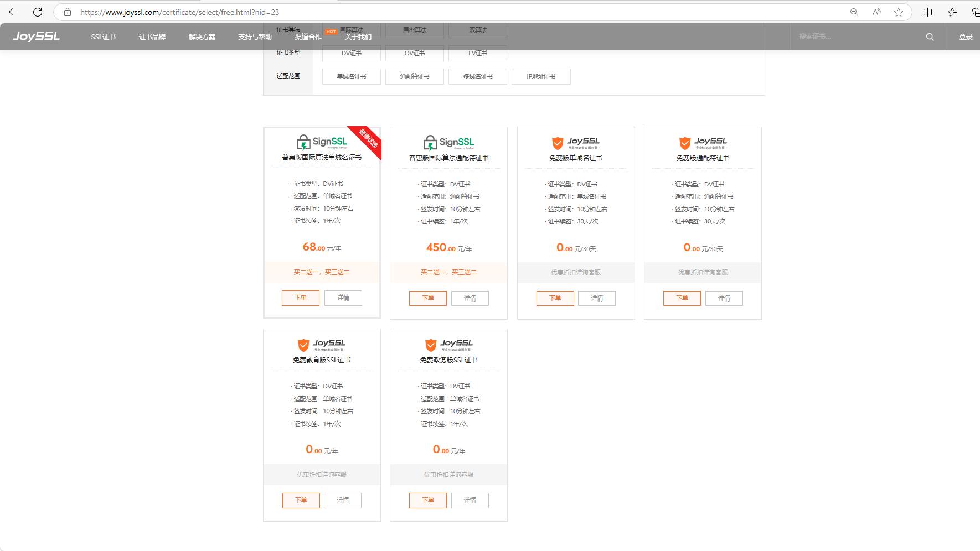Image resolution: width=980 pixels, height=551 pixels.
Task: Click the 适配范围 filter row label
Action: 288,76
